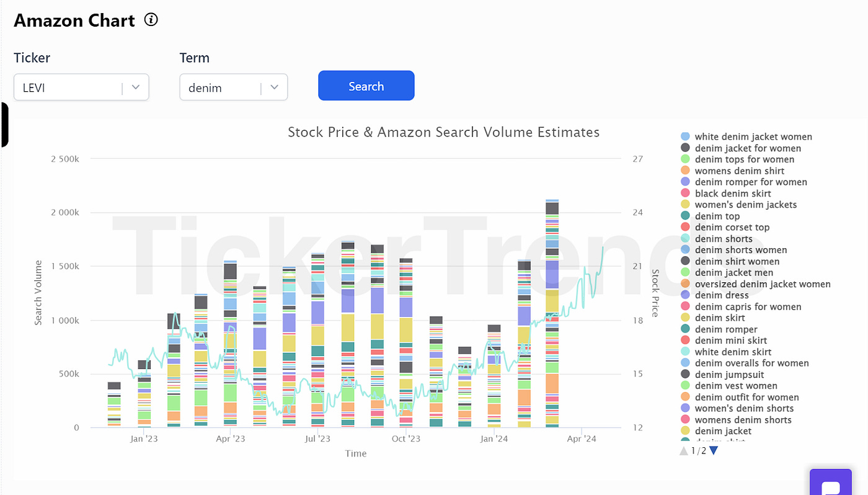Toggle 'denim tops for women' legend series
This screenshot has width=868, height=495.
[737, 159]
